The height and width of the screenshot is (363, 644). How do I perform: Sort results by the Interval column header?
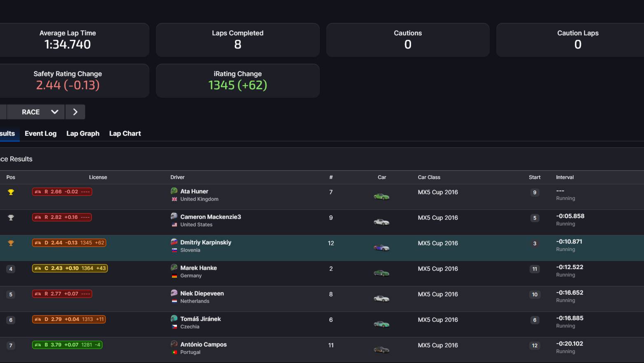565,177
